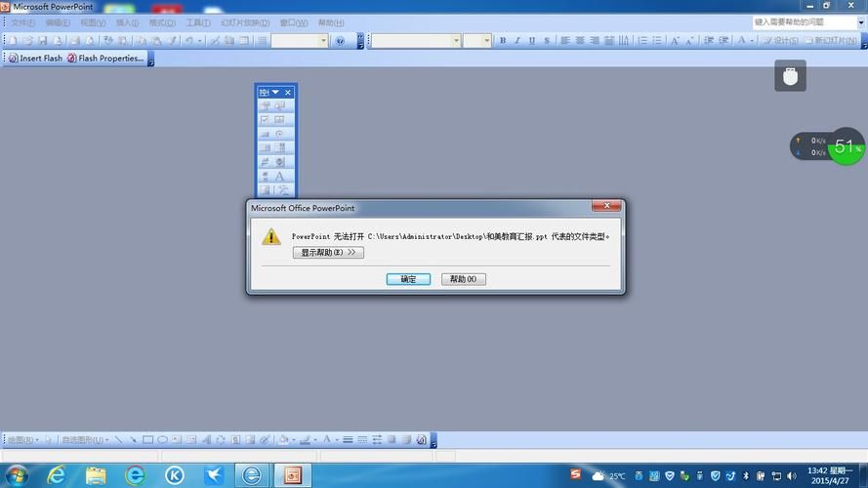Screen dimensions: 868x488
Task: Close the floating control toolbox
Action: pyautogui.click(x=288, y=93)
